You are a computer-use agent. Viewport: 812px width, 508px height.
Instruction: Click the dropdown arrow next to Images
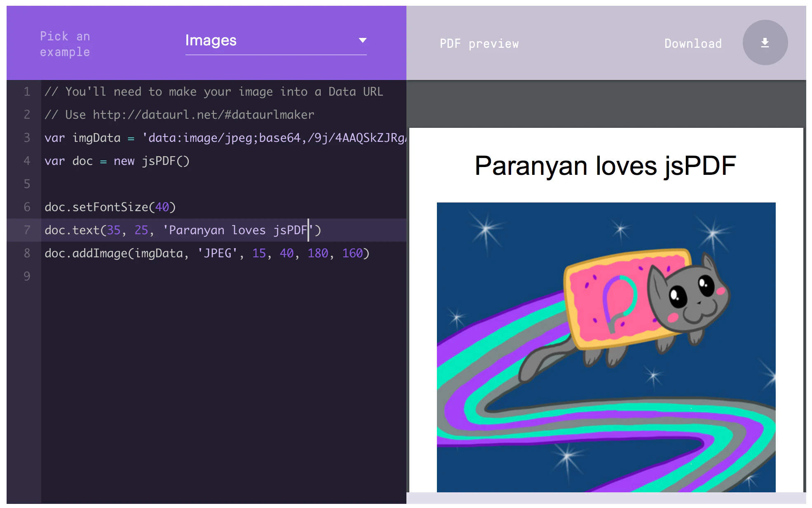pos(362,40)
